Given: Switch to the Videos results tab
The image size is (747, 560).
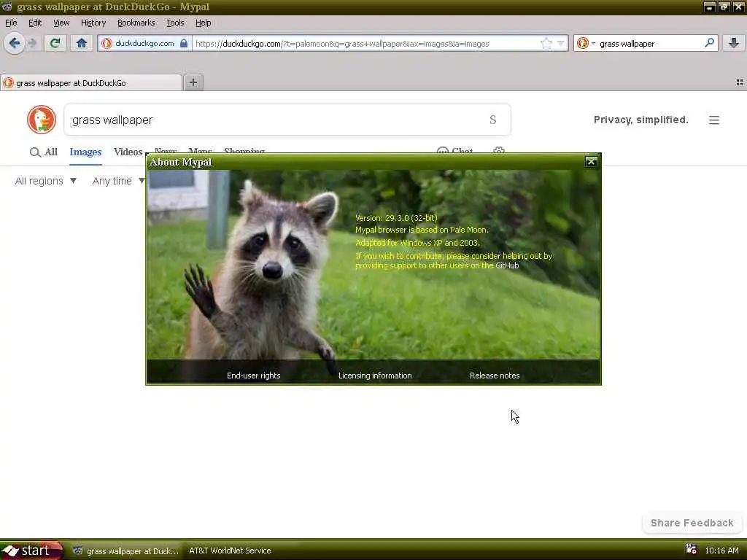Looking at the screenshot, I should pos(128,152).
